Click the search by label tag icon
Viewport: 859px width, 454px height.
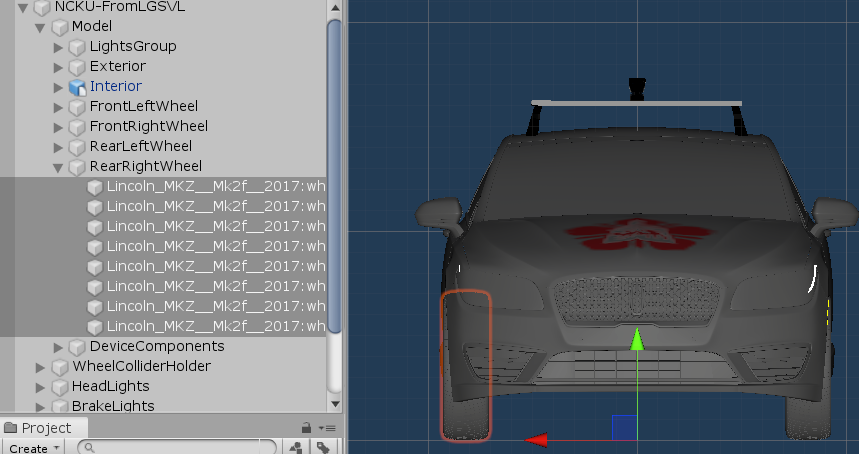(x=323, y=448)
